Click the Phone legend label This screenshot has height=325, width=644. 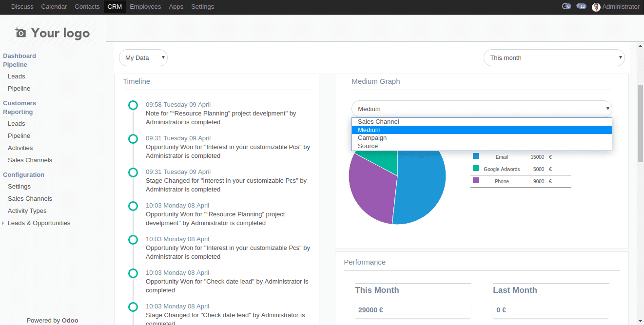pos(502,181)
